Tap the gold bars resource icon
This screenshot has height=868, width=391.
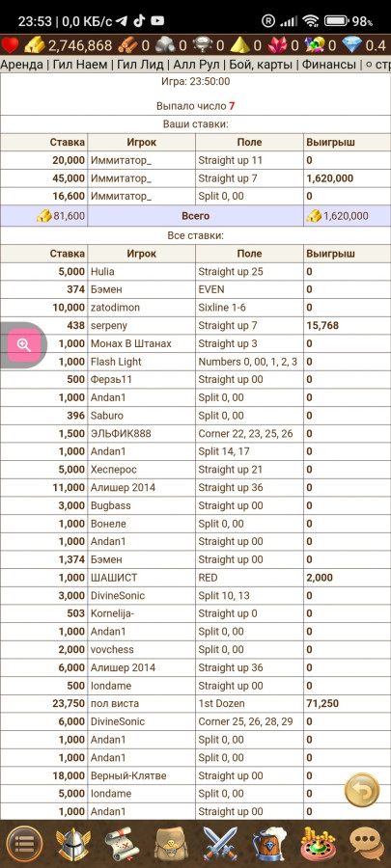pos(35,44)
